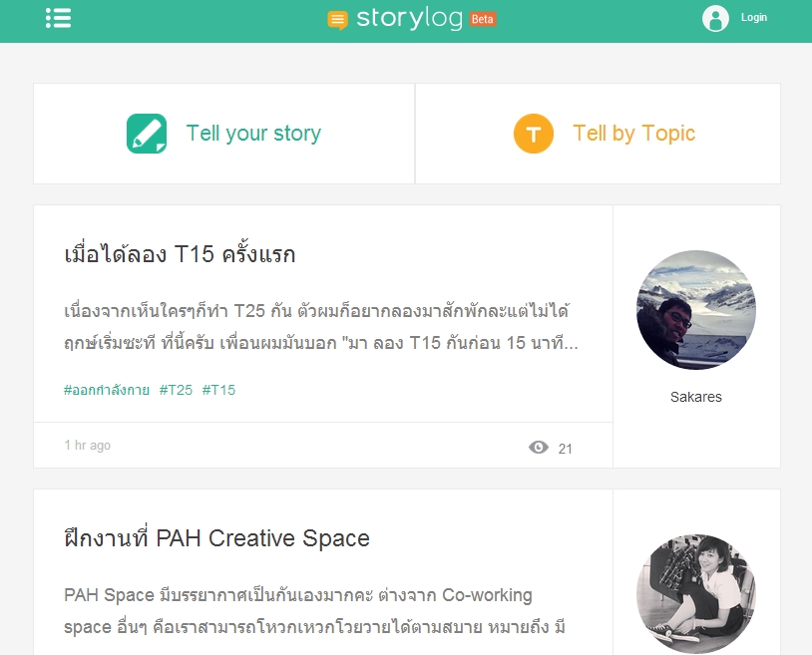Read the T15 story excerpt text

coord(321,327)
